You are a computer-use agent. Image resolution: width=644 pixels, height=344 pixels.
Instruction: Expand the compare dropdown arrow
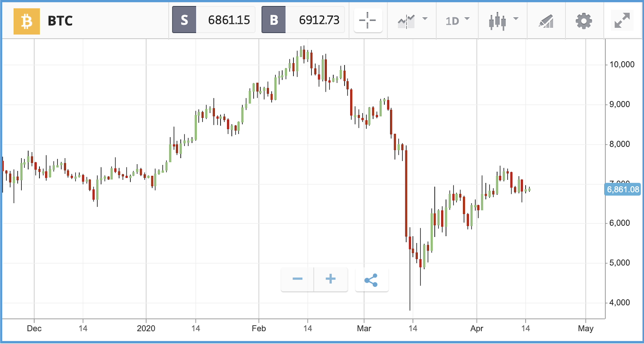coord(425,19)
